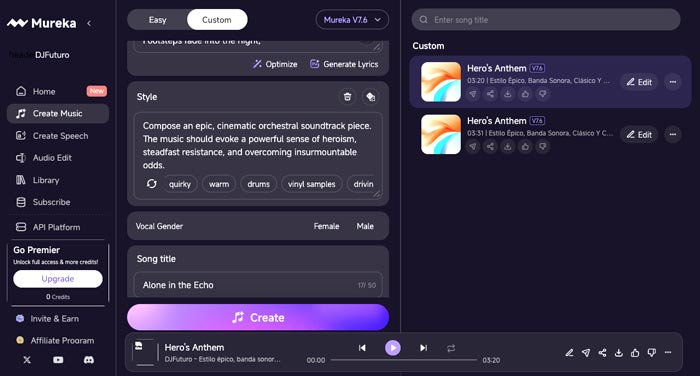Click the send icon in player bar

[586, 353]
